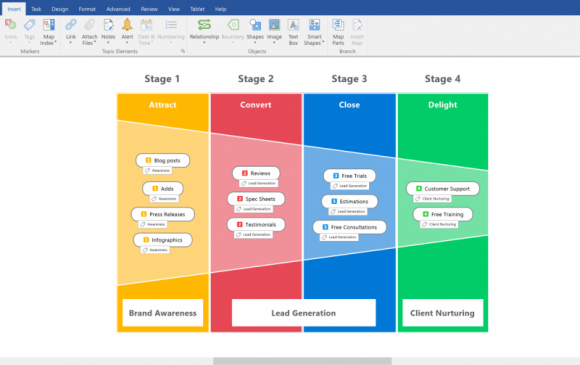Select the Infographics topic
The height and width of the screenshot is (365, 580).
click(x=163, y=240)
